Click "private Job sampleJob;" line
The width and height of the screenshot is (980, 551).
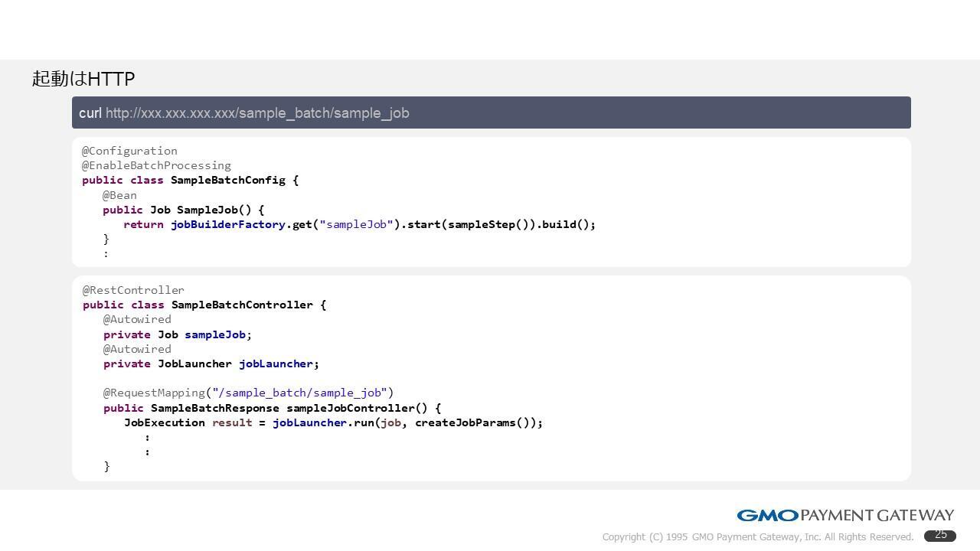[x=178, y=334]
